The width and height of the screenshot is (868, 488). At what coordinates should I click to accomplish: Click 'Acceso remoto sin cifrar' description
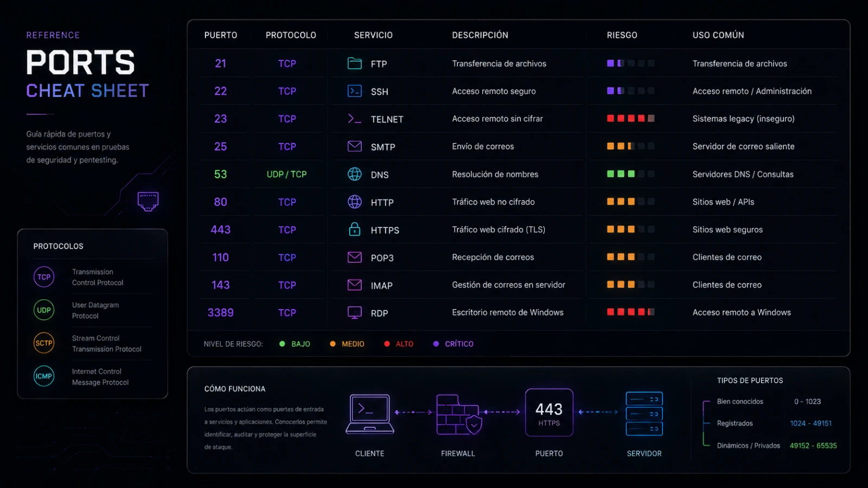click(x=497, y=118)
